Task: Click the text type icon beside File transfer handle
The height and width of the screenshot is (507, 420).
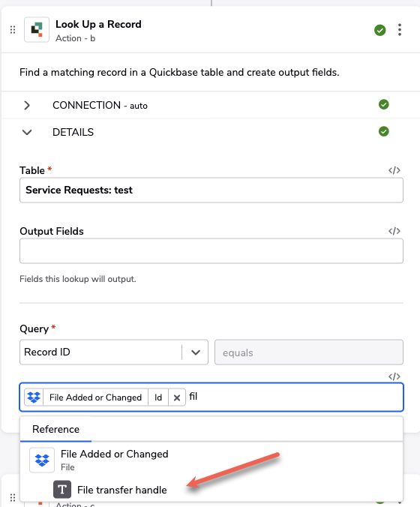Action: tap(62, 490)
